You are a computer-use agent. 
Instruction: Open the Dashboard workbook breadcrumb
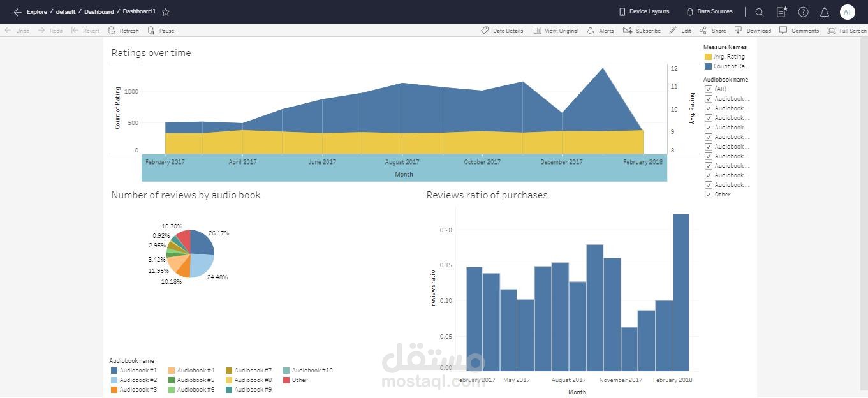click(99, 12)
